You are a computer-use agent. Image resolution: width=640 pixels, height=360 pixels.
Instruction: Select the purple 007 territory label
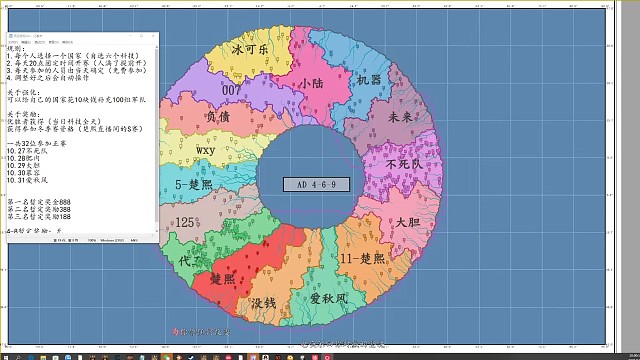[x=231, y=90]
